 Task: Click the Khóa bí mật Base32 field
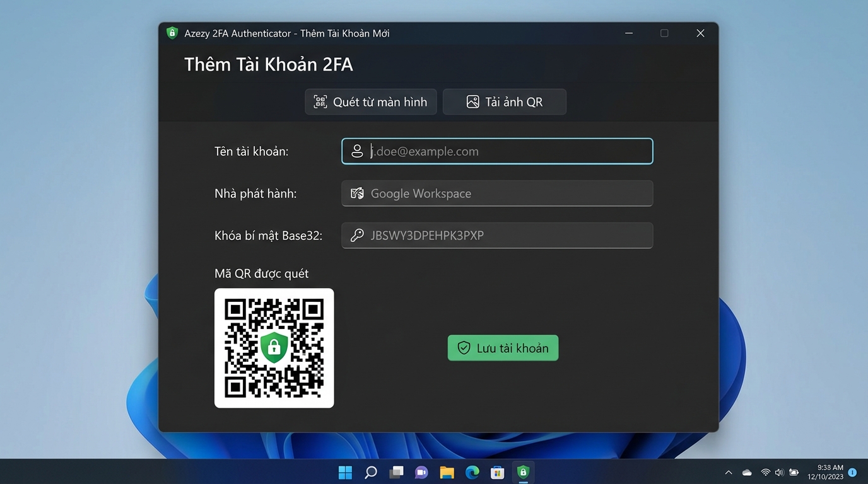[x=497, y=236]
